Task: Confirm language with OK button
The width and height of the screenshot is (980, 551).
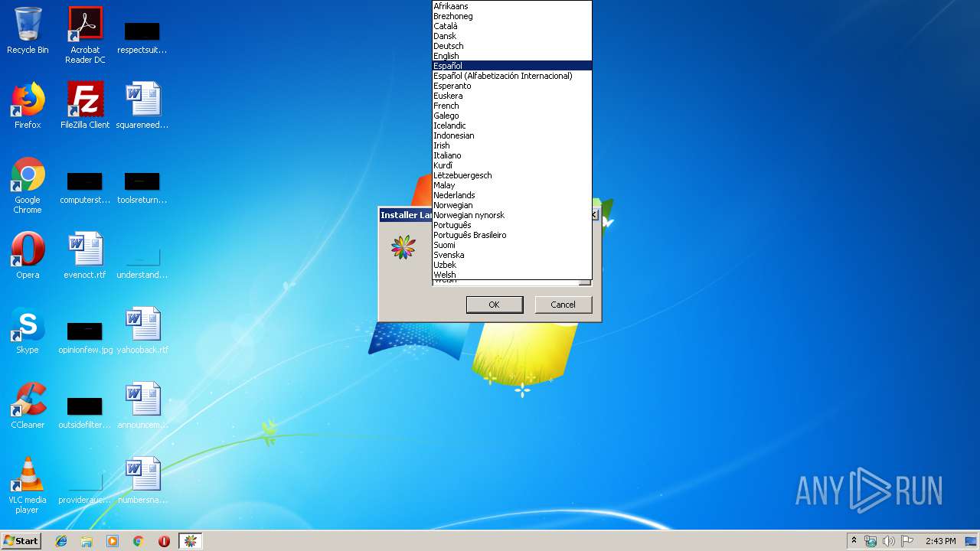Action: pyautogui.click(x=495, y=305)
